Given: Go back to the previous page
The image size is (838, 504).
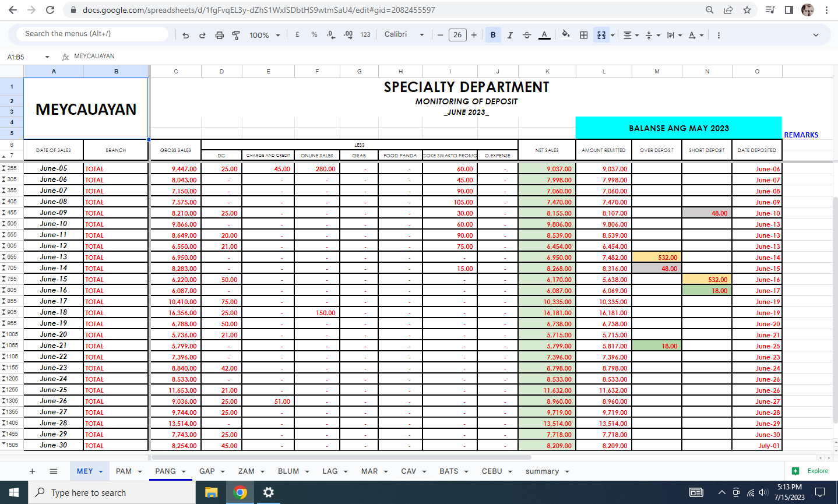Looking at the screenshot, I should (x=13, y=10).
